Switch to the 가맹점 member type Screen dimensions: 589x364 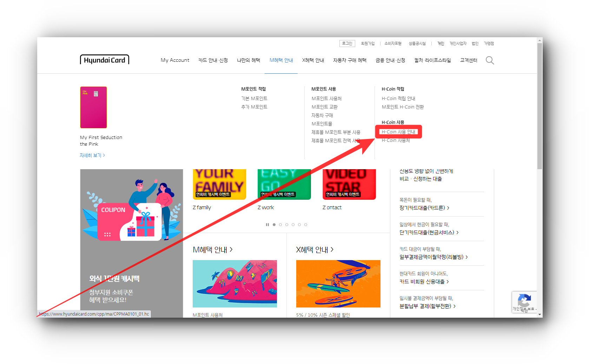489,44
